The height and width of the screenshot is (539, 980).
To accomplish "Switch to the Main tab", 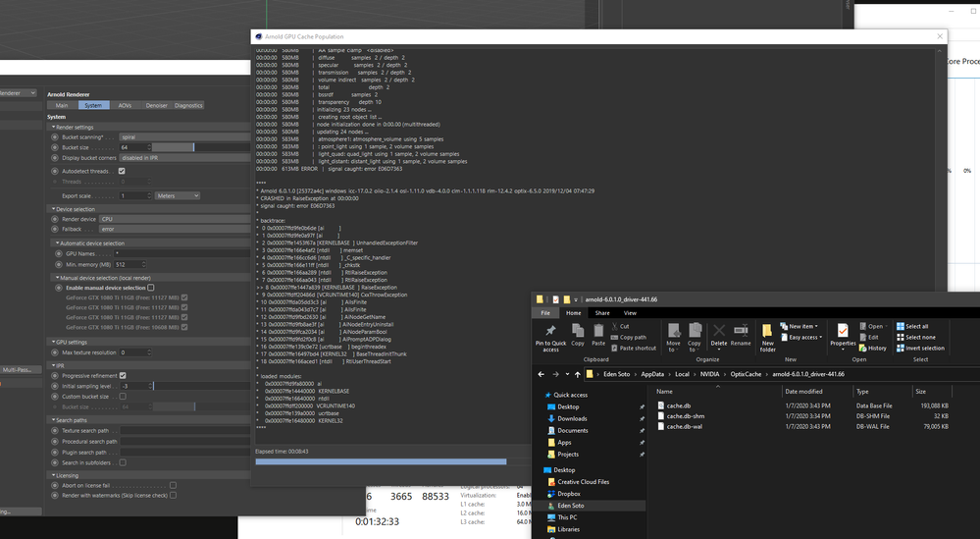I will tap(62, 105).
